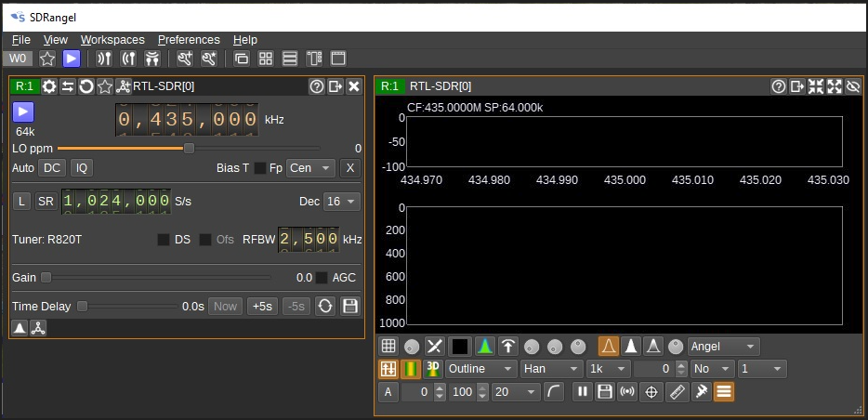Toggle transverter X button
Screen dimensions: 868x420
pyautogui.click(x=349, y=168)
